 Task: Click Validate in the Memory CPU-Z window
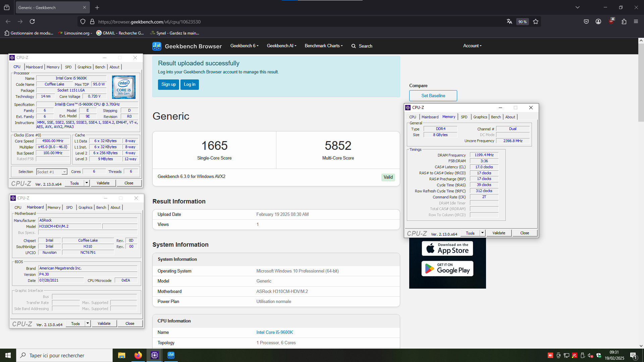499,233
